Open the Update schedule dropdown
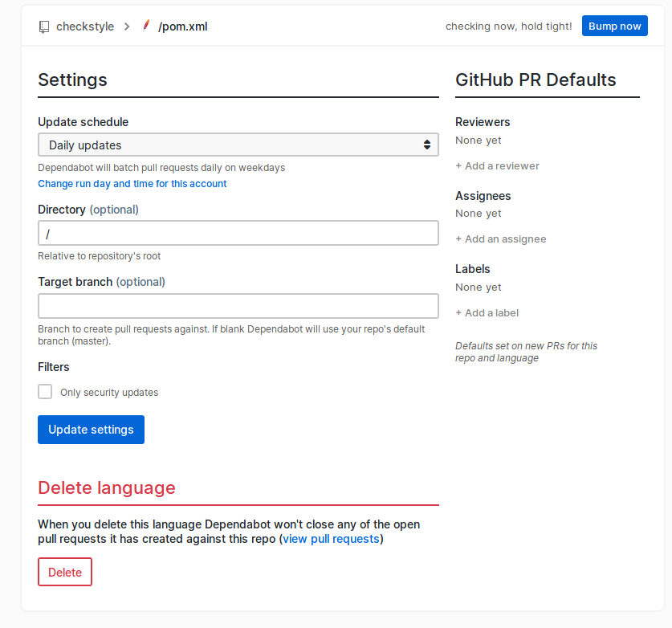The height and width of the screenshot is (628, 672). click(x=238, y=145)
